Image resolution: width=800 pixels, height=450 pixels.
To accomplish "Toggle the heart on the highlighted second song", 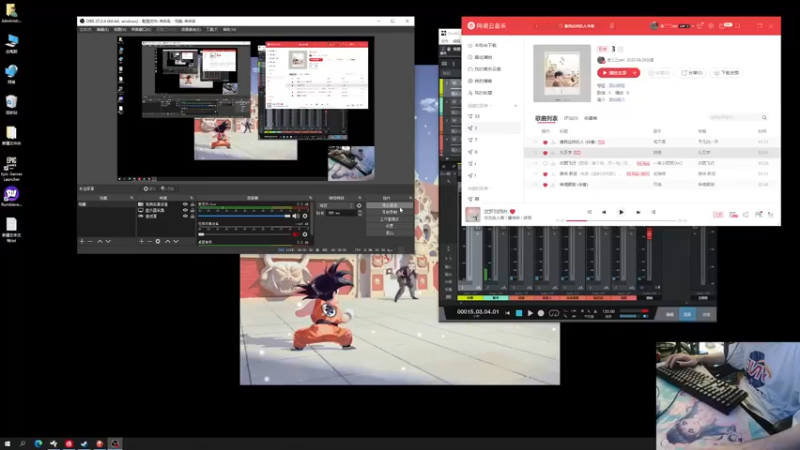I will pos(545,153).
